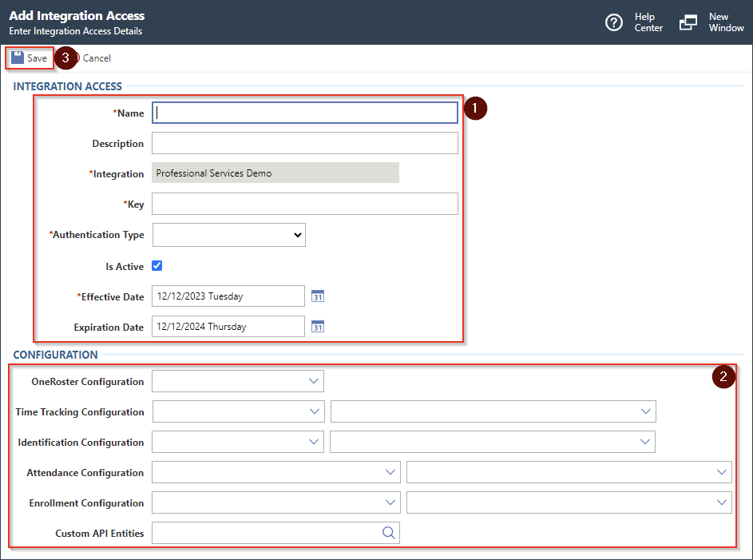The height and width of the screenshot is (560, 753).
Task: Click the Key input field
Action: [305, 204]
